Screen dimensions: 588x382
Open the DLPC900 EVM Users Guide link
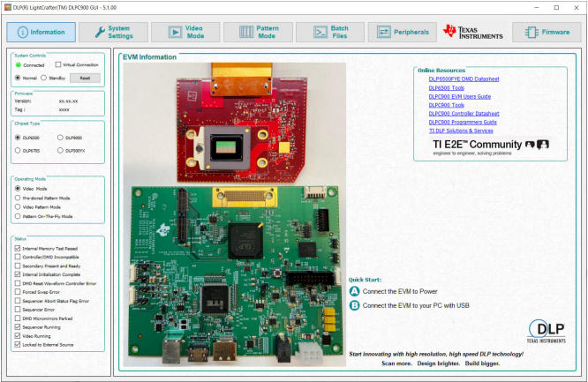[460, 96]
